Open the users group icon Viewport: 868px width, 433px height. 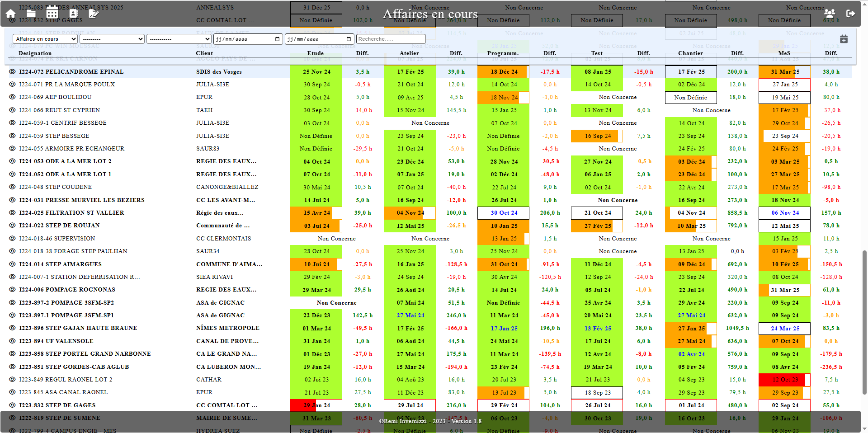(x=830, y=14)
